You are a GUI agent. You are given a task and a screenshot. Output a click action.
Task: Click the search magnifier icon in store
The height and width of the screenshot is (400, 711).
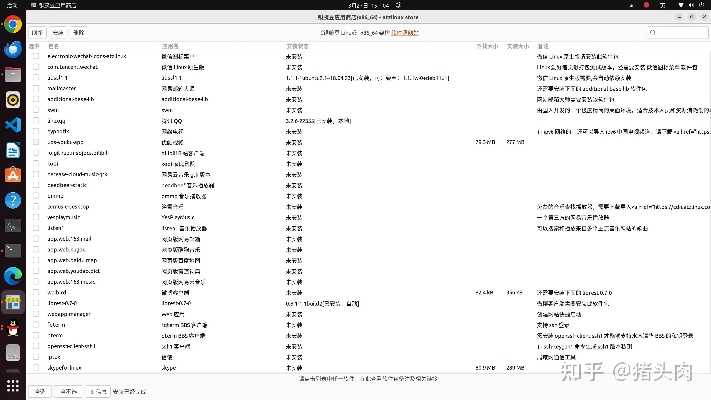tap(653, 33)
